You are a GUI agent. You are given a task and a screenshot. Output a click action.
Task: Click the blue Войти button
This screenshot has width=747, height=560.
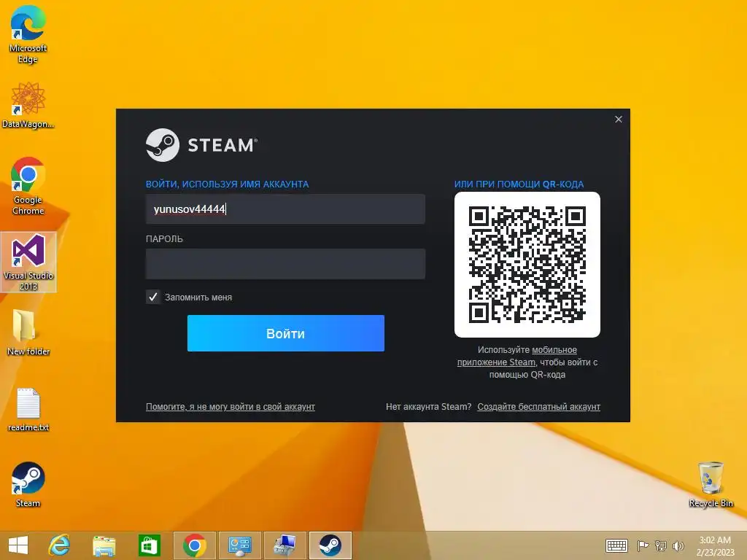(286, 333)
